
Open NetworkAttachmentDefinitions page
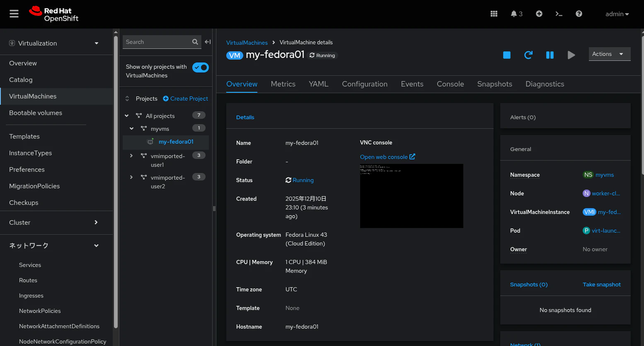click(59, 326)
